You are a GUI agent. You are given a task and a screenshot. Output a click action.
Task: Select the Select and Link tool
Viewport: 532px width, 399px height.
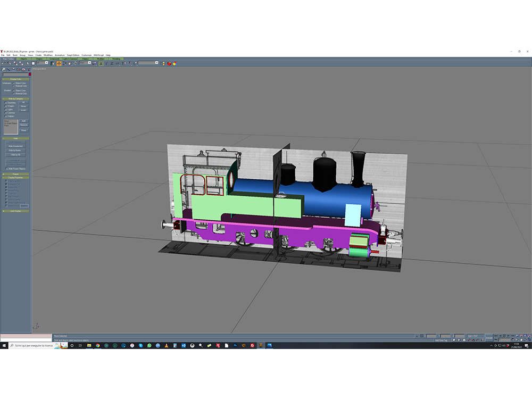[x=15, y=63]
